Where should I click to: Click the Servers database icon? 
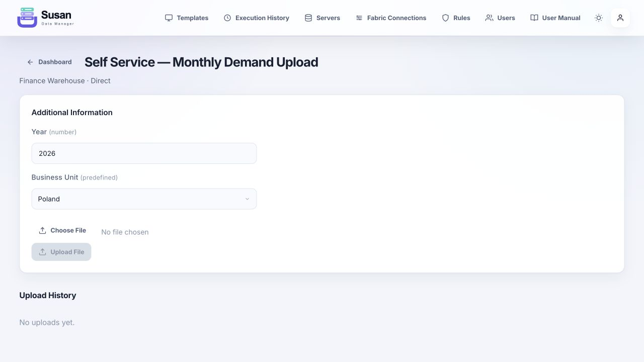[308, 18]
